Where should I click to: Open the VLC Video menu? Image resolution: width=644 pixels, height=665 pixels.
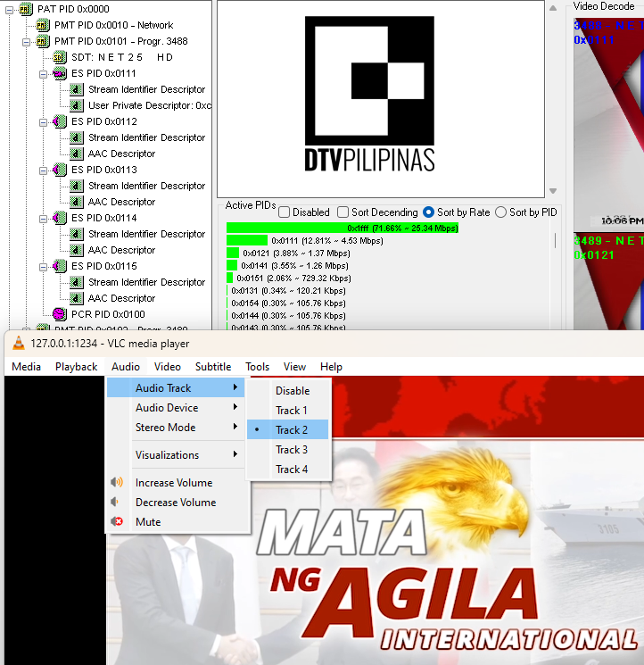168,367
